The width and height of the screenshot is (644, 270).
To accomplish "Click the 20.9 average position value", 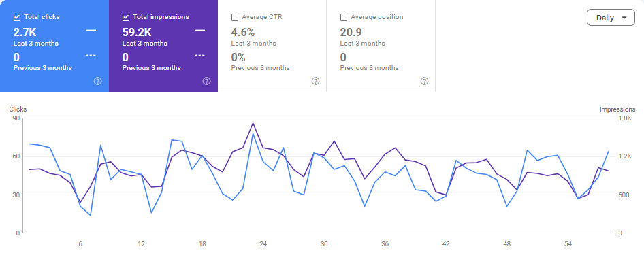I will point(351,32).
